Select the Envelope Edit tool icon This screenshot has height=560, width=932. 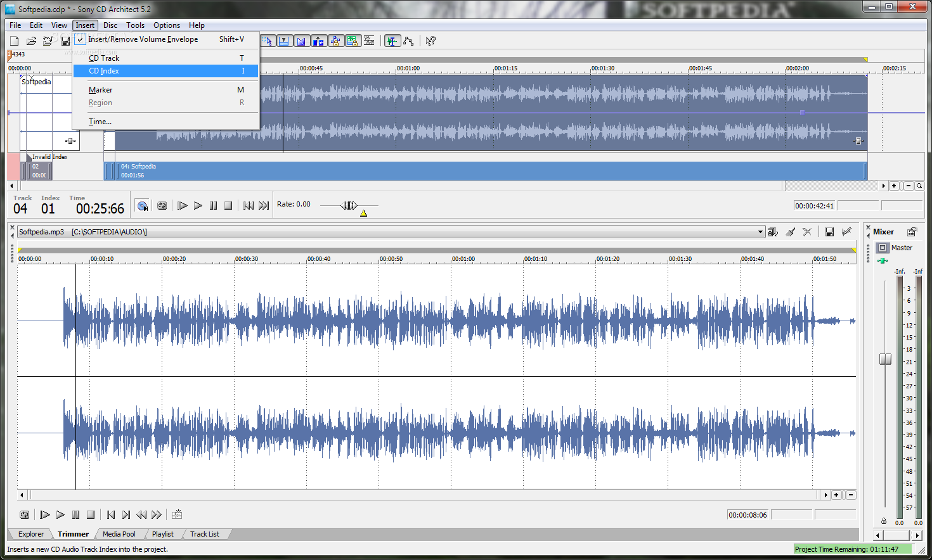point(408,41)
